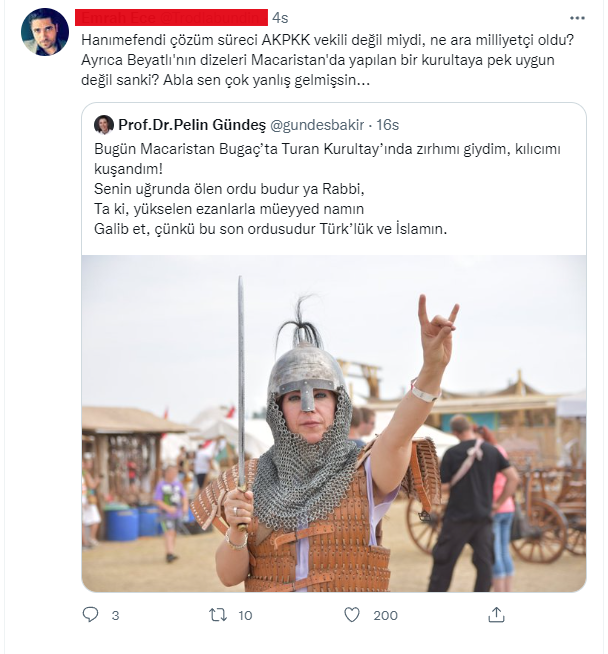Open the three-dot more options menu
Image resolution: width=608 pixels, height=654 pixels.
tap(577, 18)
